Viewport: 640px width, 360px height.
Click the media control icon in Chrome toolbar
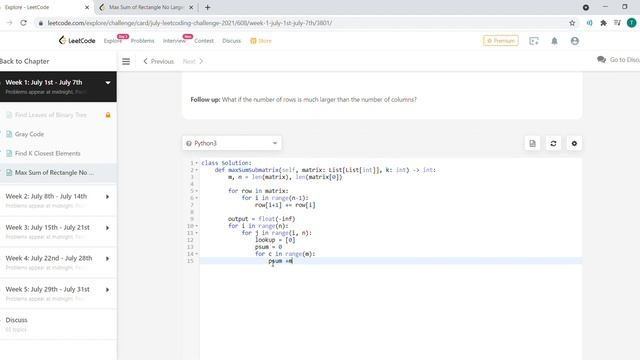[x=617, y=23]
